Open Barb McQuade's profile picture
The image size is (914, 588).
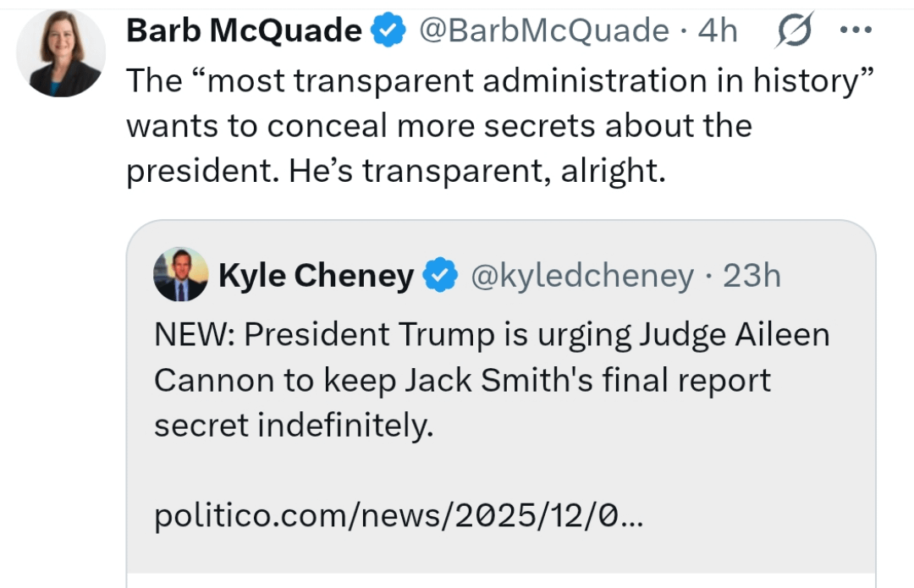click(x=61, y=53)
